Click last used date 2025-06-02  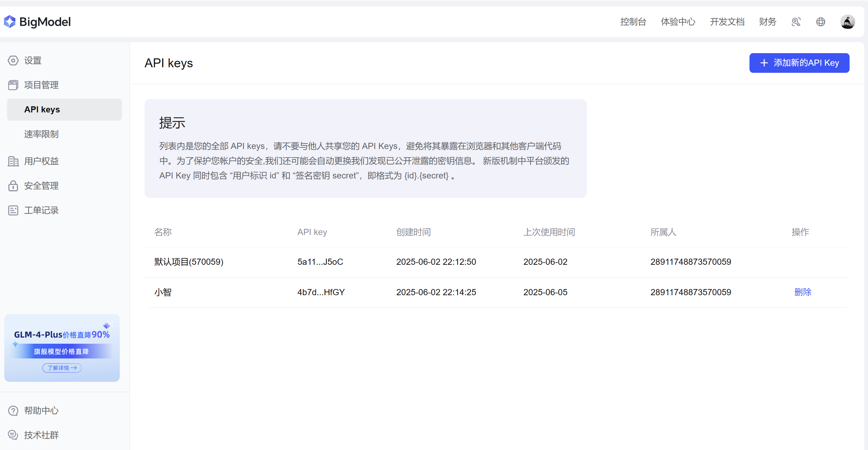pos(545,262)
